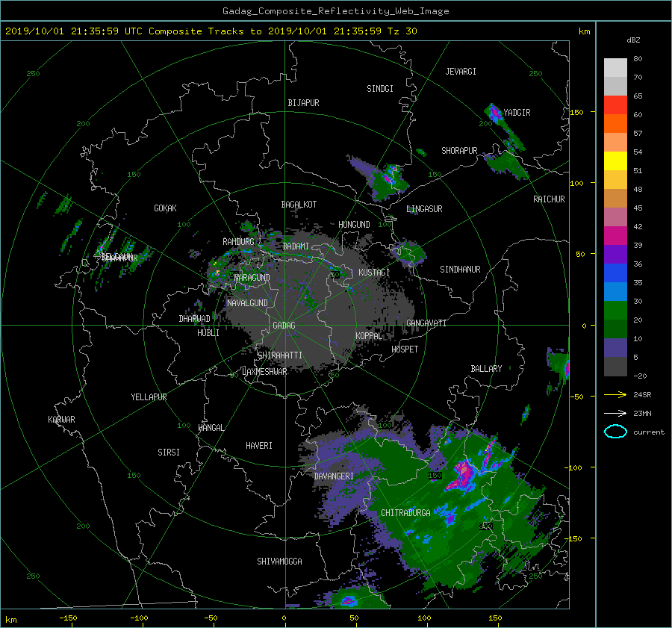
Task: Click the YELLAPUR city label
Action: (x=149, y=397)
